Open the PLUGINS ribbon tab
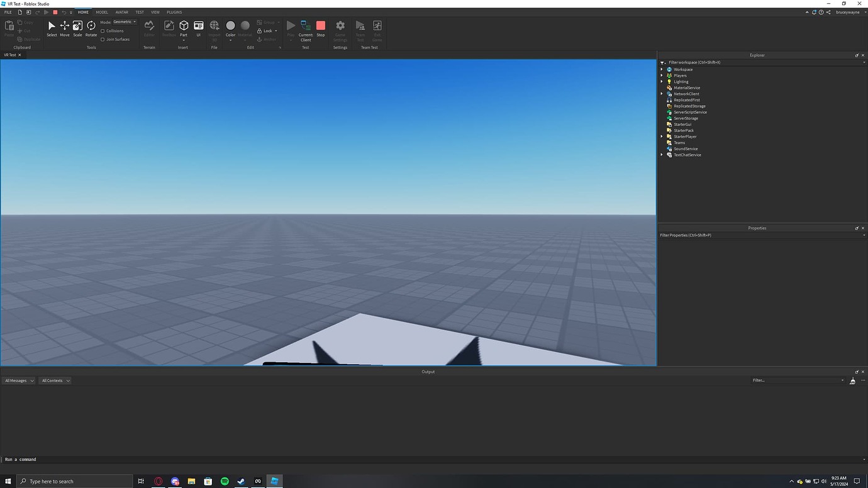868x488 pixels. 174,12
